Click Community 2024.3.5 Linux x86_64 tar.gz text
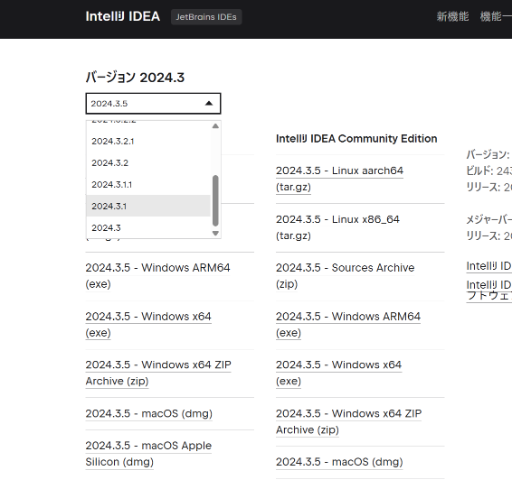The image size is (512, 489). pyautogui.click(x=337, y=227)
